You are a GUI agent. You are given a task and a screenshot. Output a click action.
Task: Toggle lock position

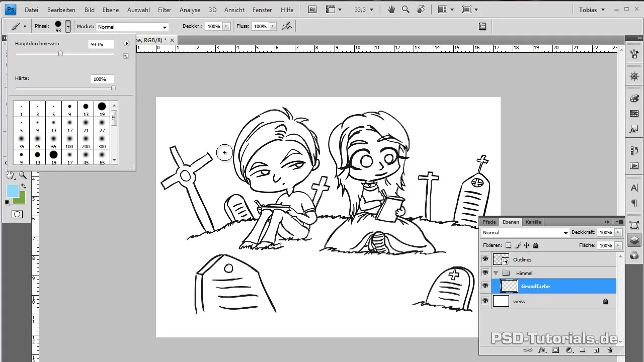point(526,245)
